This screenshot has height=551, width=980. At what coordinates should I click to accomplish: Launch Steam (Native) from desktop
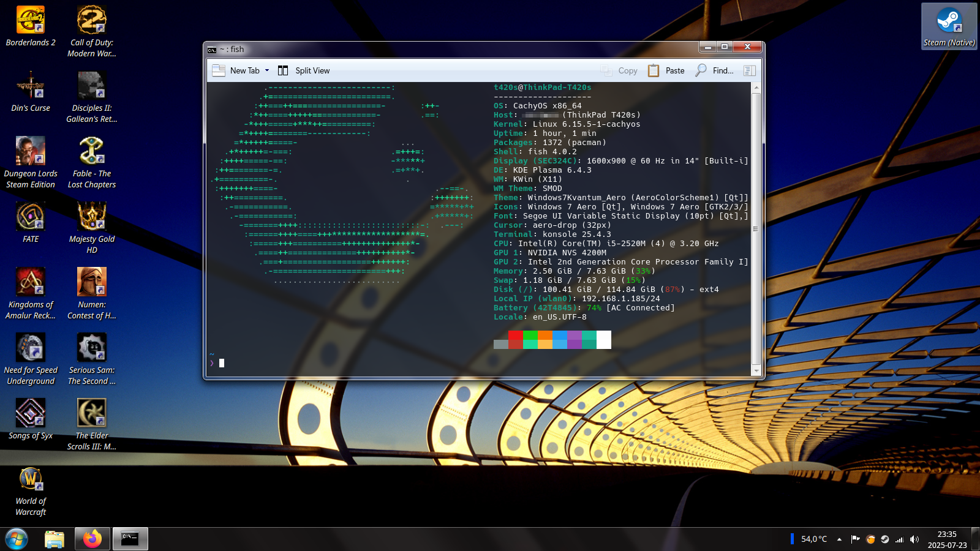(949, 26)
